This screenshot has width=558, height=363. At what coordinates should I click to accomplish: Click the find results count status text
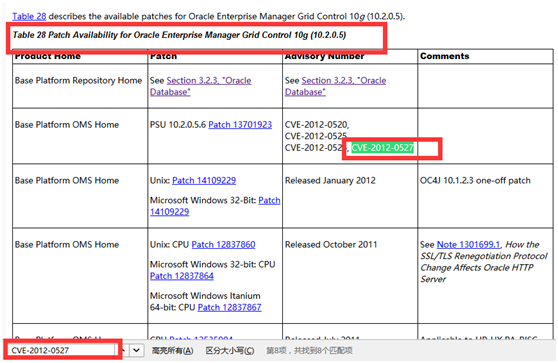[x=309, y=351]
